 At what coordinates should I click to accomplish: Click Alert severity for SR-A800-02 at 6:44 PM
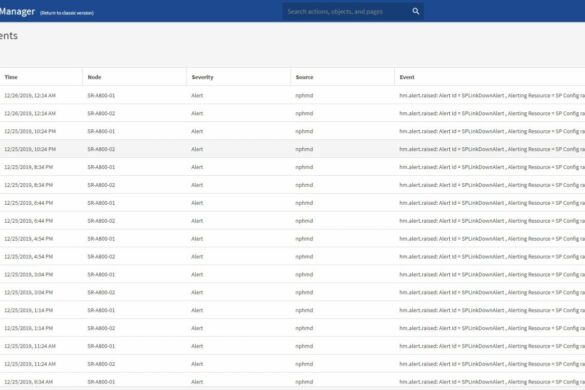(x=197, y=221)
